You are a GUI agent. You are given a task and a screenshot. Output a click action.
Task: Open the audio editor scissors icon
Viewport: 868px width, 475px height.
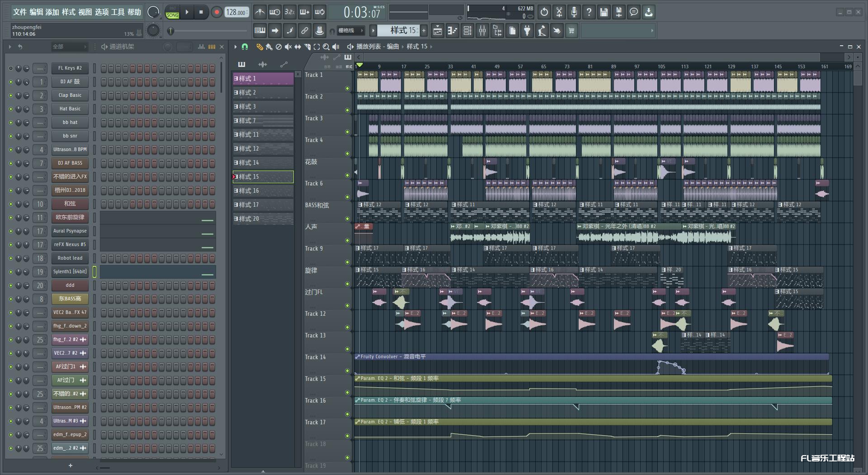(559, 12)
